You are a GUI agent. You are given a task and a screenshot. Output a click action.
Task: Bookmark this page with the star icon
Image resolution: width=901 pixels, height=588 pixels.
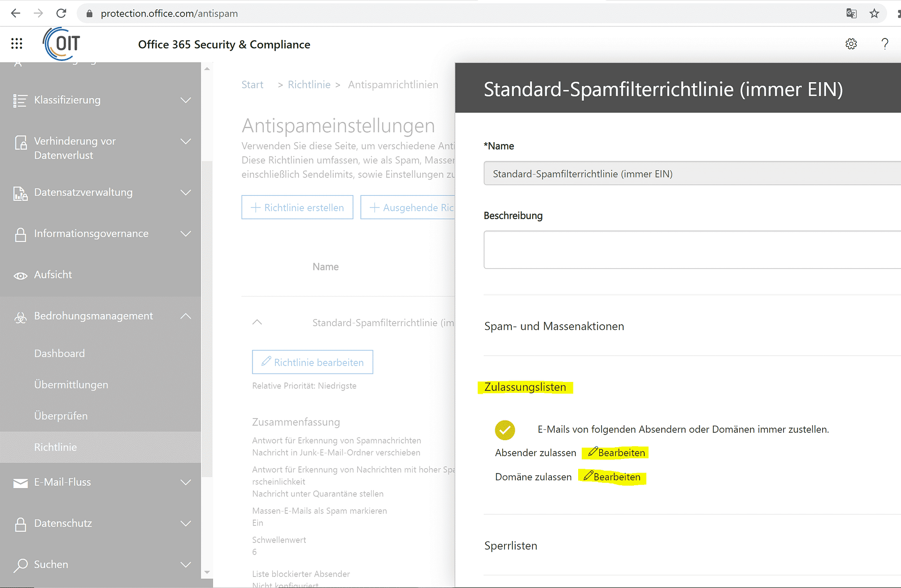[x=874, y=13]
